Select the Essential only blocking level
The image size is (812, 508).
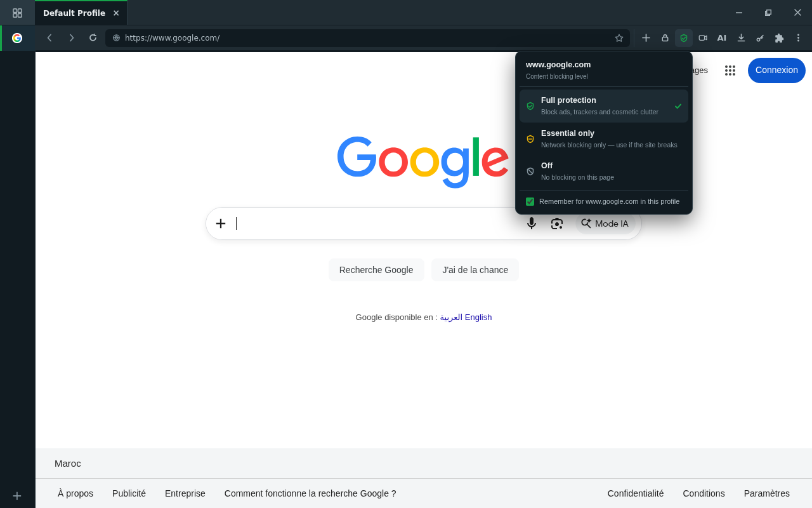coord(604,139)
